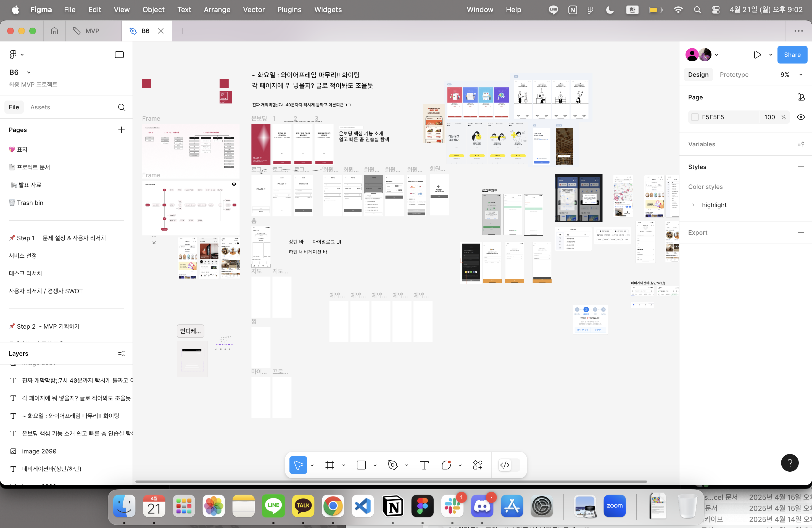
Task: Open the collaborators avatar dropdown
Action: [716, 55]
